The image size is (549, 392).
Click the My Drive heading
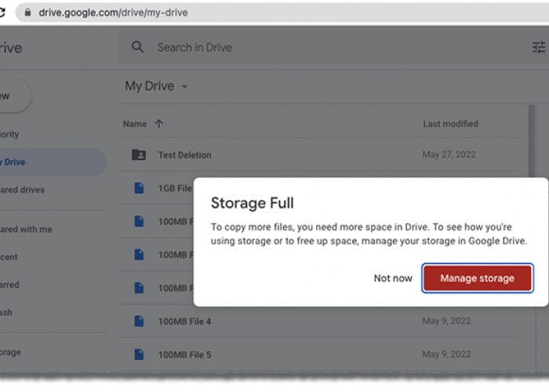tap(150, 86)
